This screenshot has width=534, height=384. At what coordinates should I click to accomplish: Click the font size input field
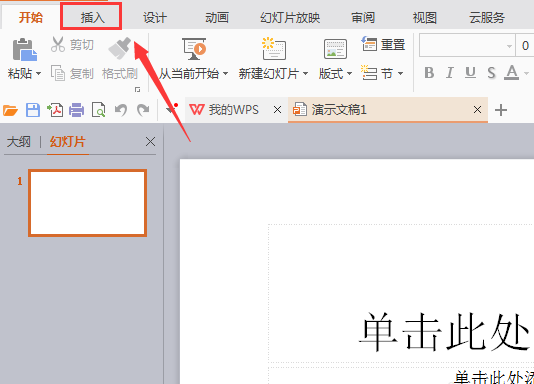coord(525,45)
